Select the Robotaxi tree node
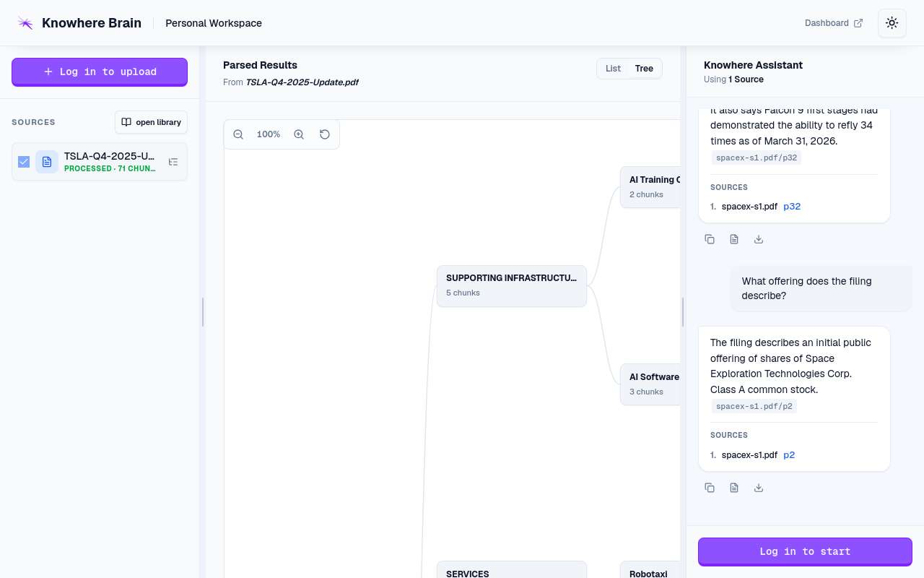924x578 pixels. [650, 570]
